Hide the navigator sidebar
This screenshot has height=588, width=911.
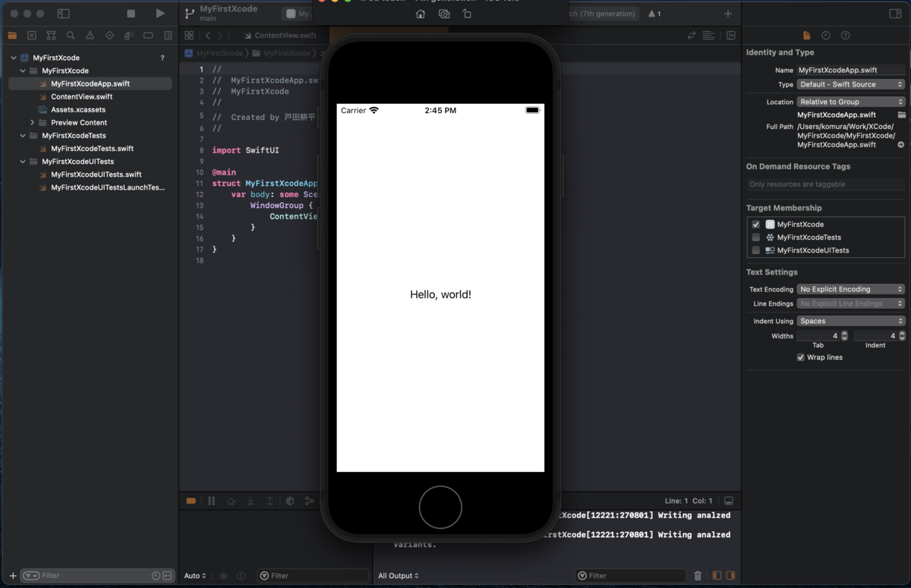[x=64, y=14]
